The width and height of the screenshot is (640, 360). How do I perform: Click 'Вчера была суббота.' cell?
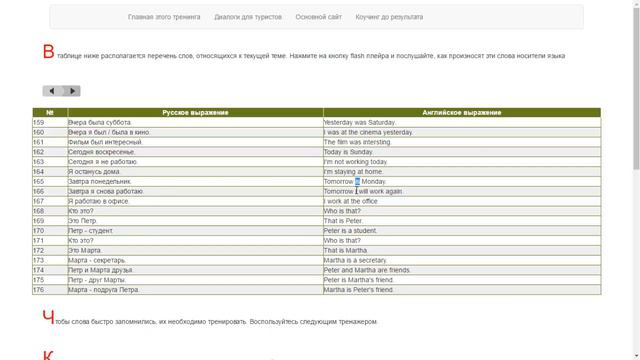[x=195, y=122]
